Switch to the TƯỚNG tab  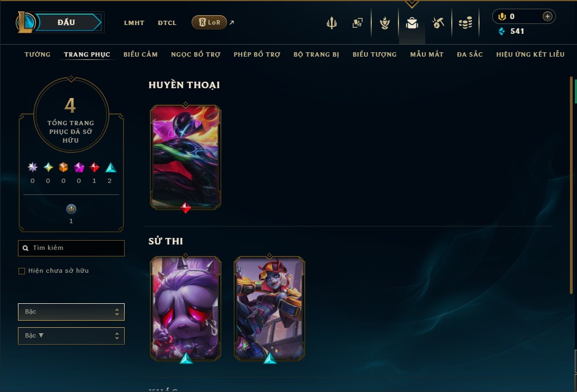tap(38, 54)
